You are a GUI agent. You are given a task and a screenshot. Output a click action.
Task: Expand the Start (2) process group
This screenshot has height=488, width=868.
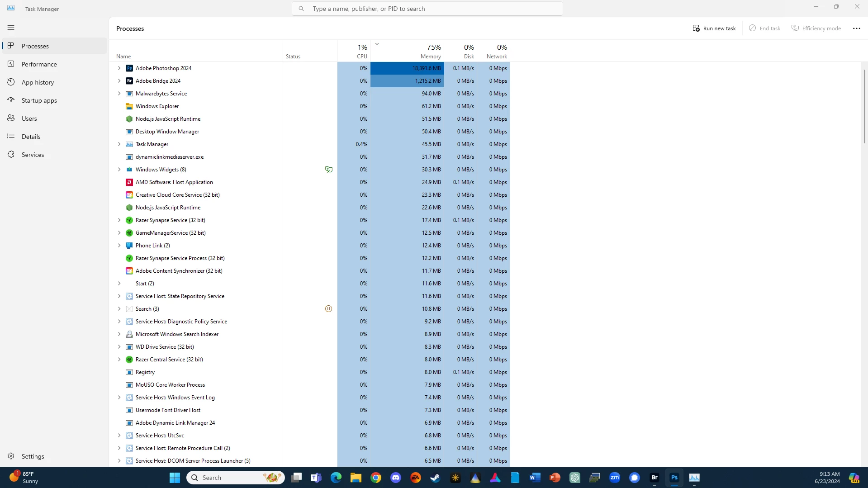119,284
